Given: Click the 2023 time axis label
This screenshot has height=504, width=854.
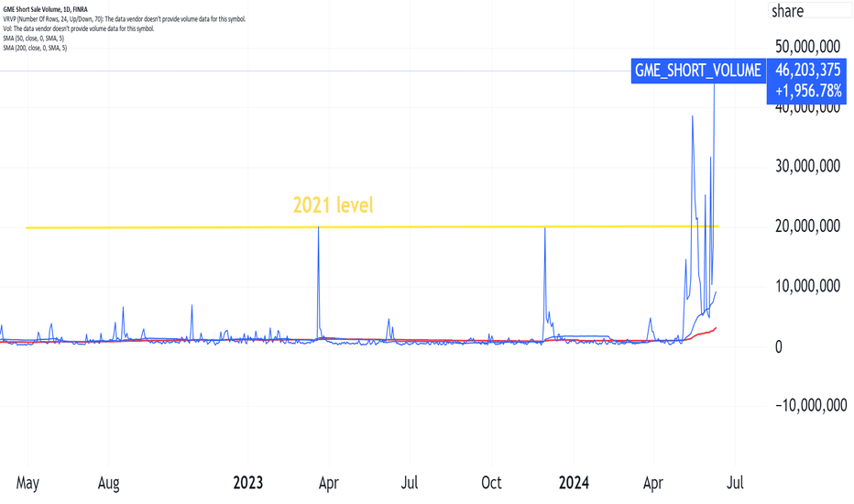Looking at the screenshot, I should coord(247,483).
